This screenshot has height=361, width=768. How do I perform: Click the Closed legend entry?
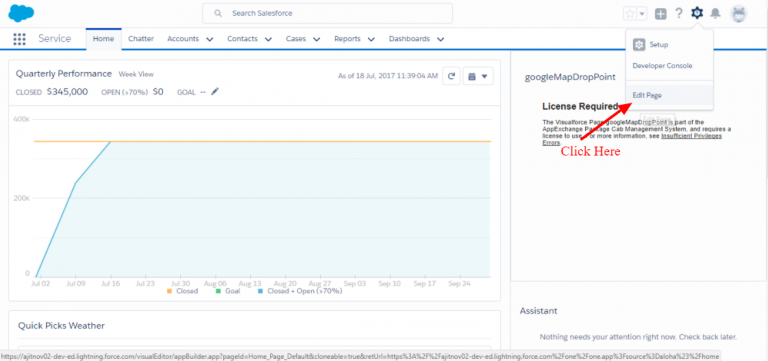(x=182, y=291)
